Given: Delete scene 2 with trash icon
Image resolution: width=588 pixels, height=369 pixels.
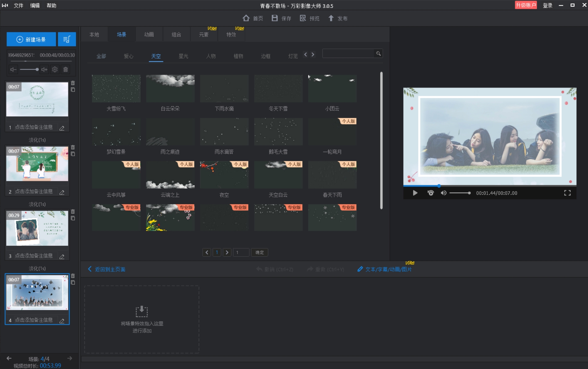Looking at the screenshot, I should click(x=73, y=147).
